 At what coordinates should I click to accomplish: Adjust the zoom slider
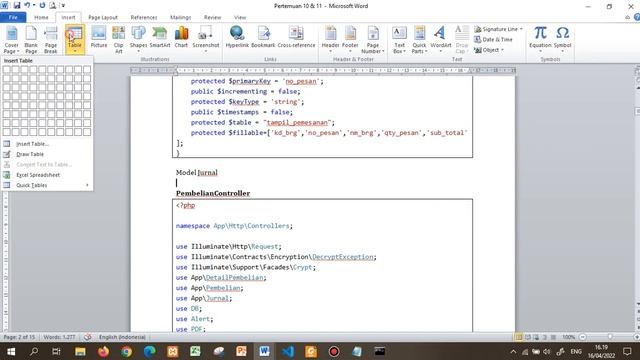point(610,337)
